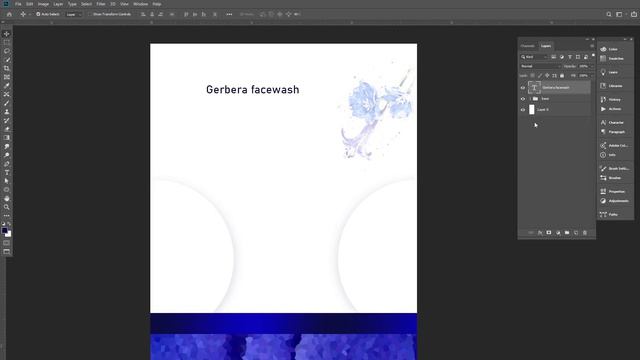The height and width of the screenshot is (360, 640).
Task: Select the Path Selection tool
Action: coord(7,181)
